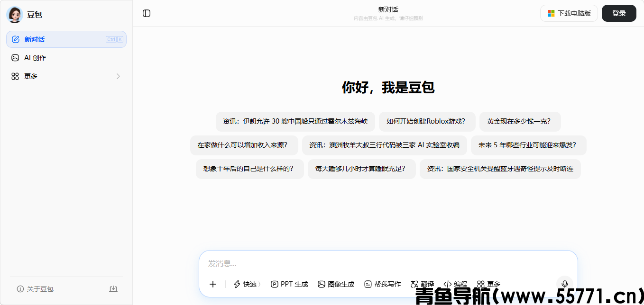Click the 新对话 title text at top
The width and height of the screenshot is (644, 305).
coord(388,9)
